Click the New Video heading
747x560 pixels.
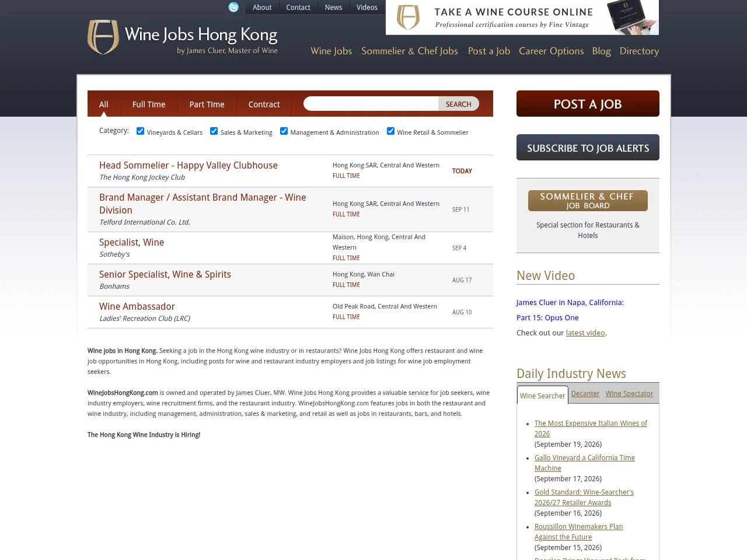[x=546, y=276]
